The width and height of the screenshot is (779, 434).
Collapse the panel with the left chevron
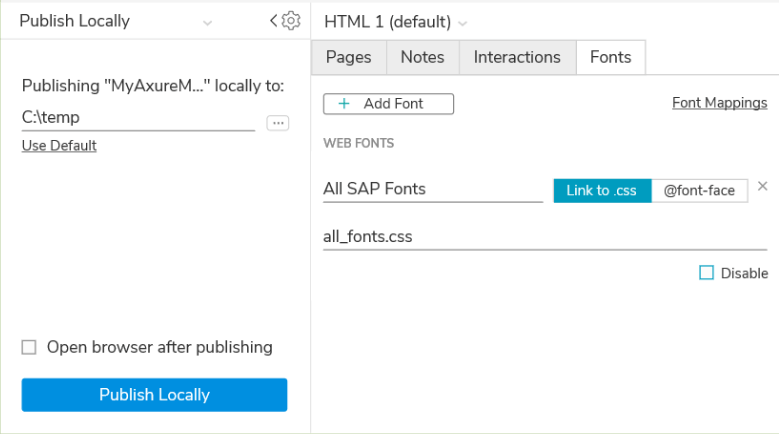click(x=273, y=21)
